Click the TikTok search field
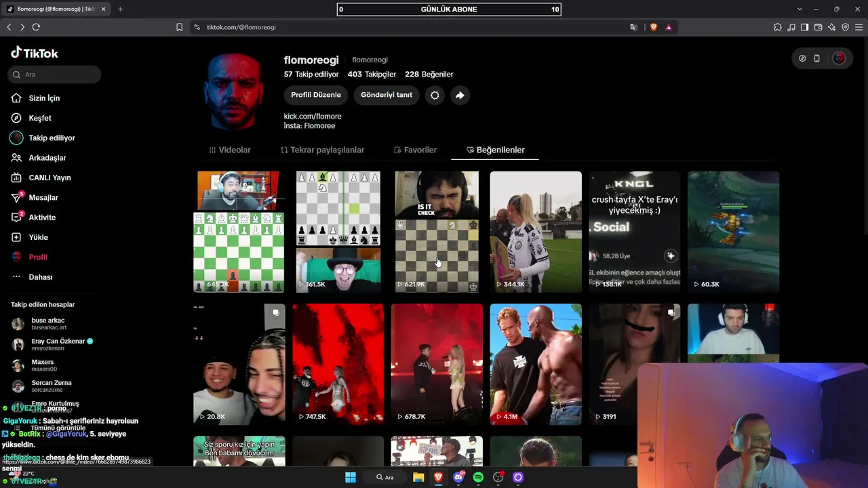 55,75
